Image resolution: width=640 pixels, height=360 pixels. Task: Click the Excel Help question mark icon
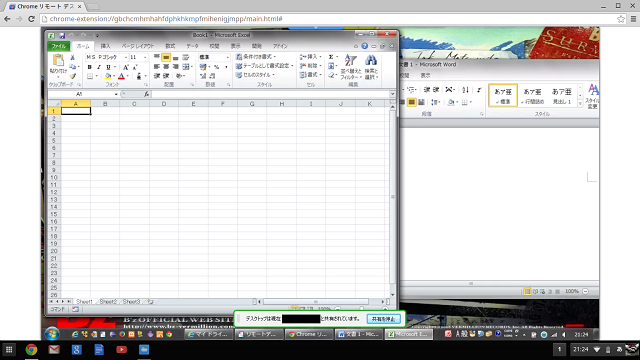pos(364,46)
